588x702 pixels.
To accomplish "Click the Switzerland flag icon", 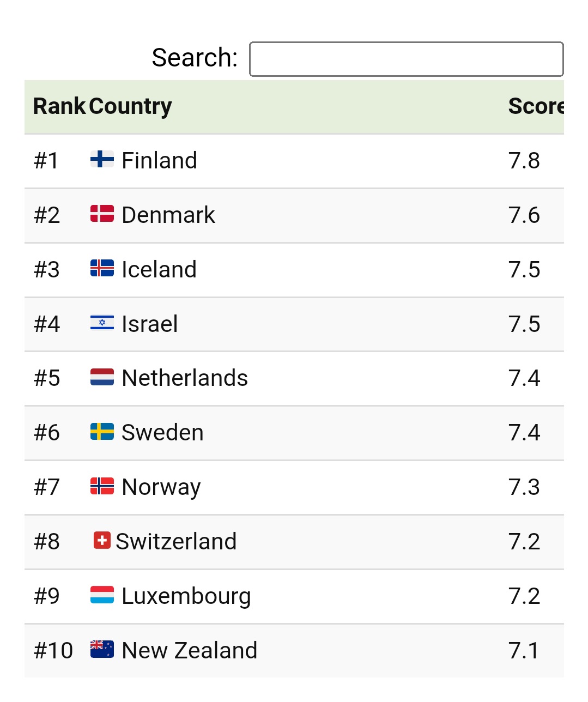I will 102,541.
